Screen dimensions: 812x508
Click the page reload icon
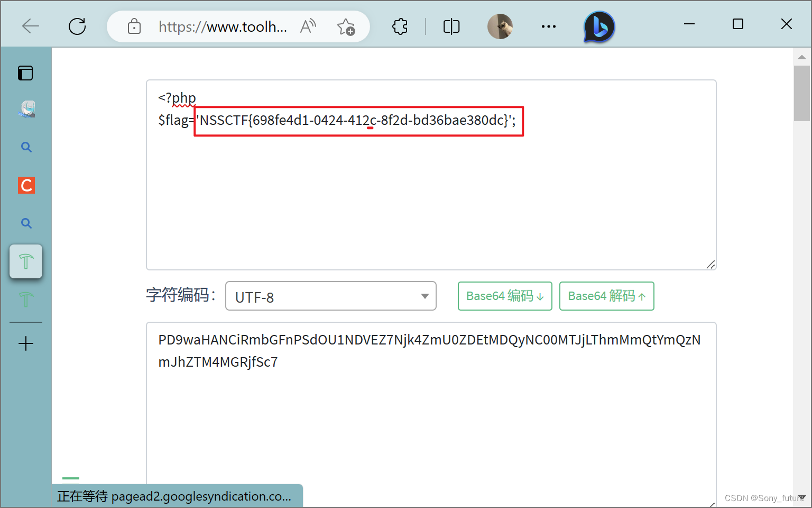pos(77,26)
